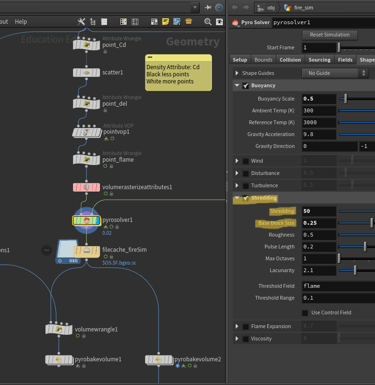Expand the Turbulence section arrow
The image size is (375, 385).
coord(237,186)
